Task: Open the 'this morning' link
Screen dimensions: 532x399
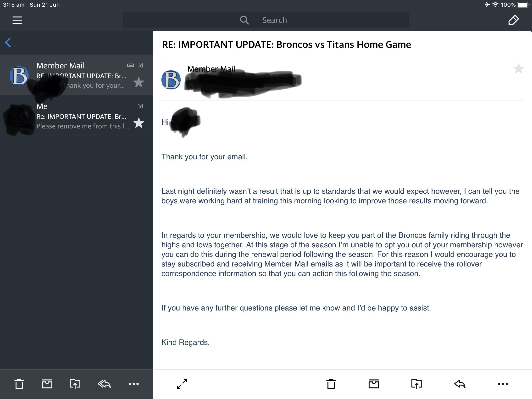Action: [301, 201]
